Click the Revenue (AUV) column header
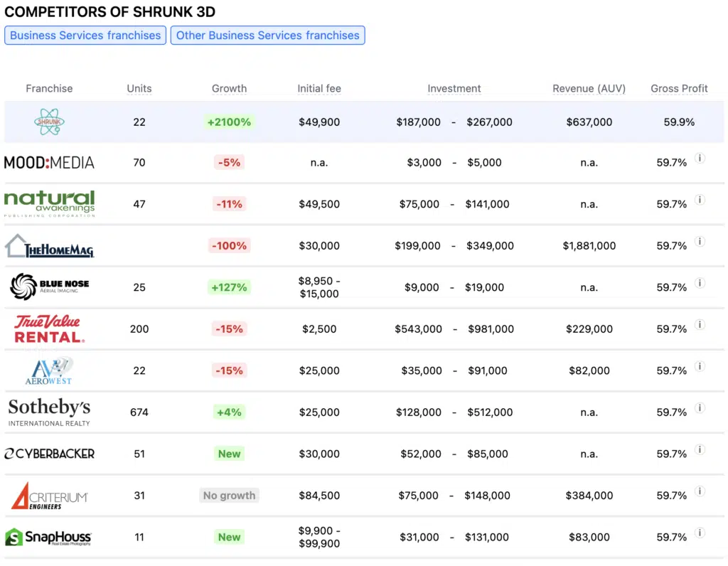 [589, 88]
